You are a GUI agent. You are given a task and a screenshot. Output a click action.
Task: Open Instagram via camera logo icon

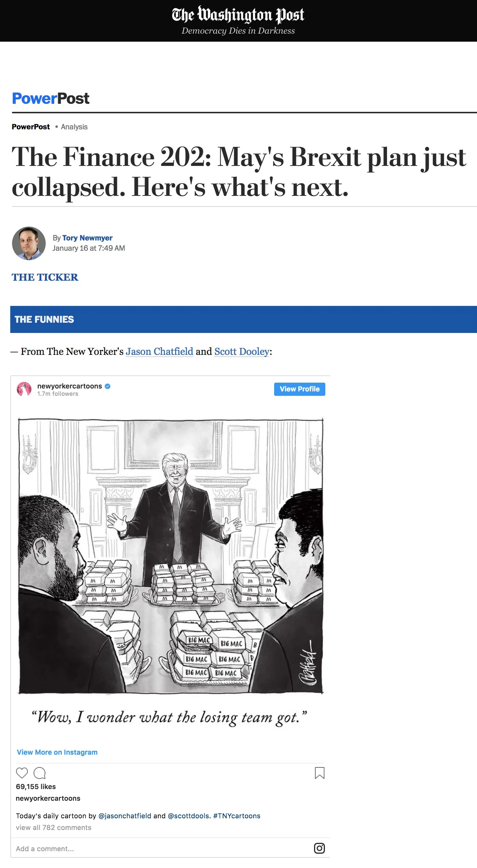pyautogui.click(x=319, y=848)
